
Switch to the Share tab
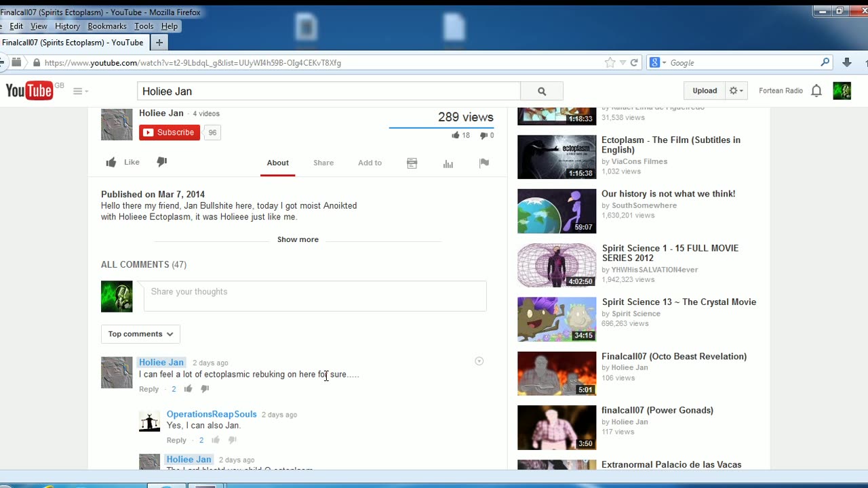pyautogui.click(x=323, y=163)
